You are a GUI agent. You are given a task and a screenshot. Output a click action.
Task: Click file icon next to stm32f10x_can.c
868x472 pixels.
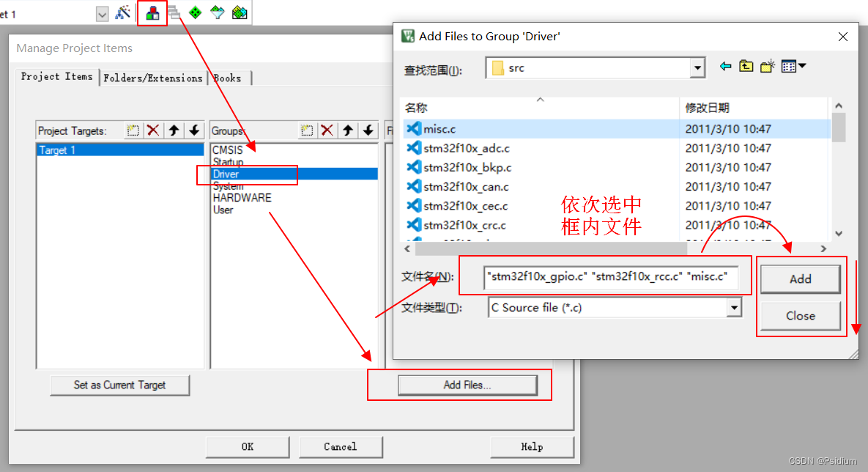point(414,186)
